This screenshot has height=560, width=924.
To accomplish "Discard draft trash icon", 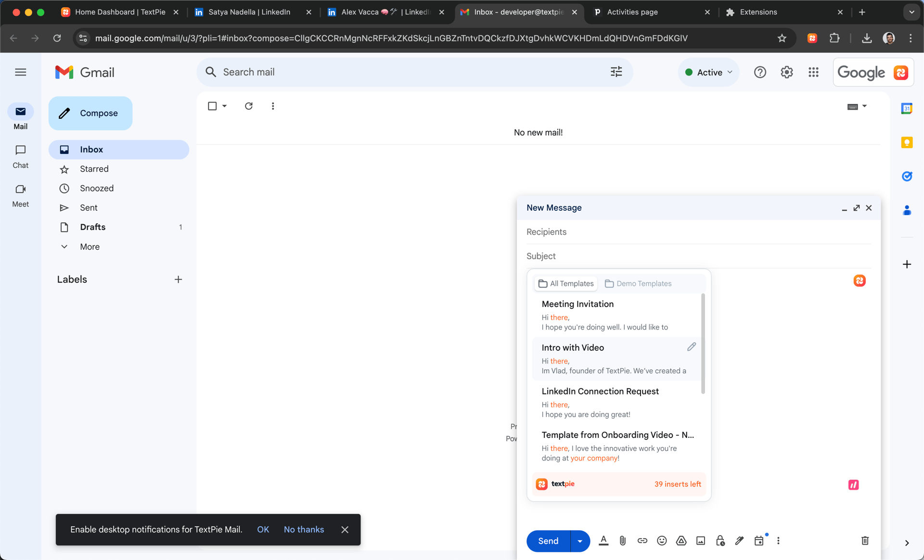I will (x=865, y=541).
